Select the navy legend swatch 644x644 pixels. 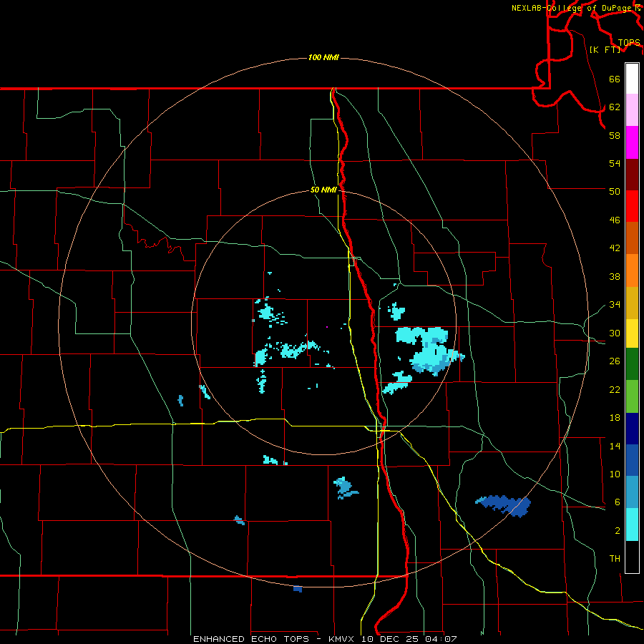pos(632,429)
